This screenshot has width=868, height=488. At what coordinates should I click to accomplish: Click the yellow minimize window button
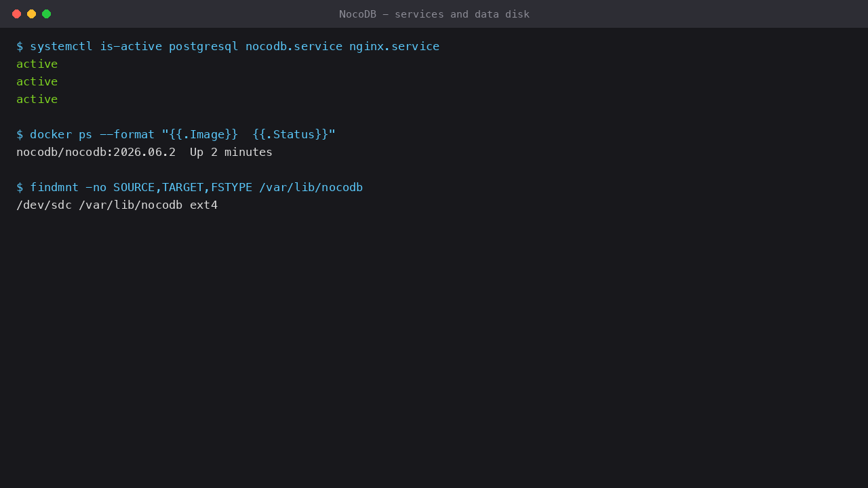[x=31, y=14]
